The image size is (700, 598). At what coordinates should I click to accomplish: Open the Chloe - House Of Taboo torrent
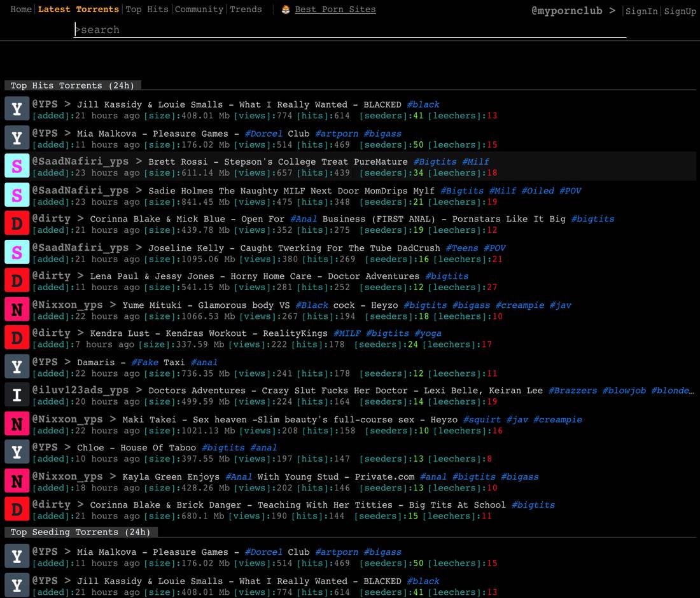[x=136, y=448]
